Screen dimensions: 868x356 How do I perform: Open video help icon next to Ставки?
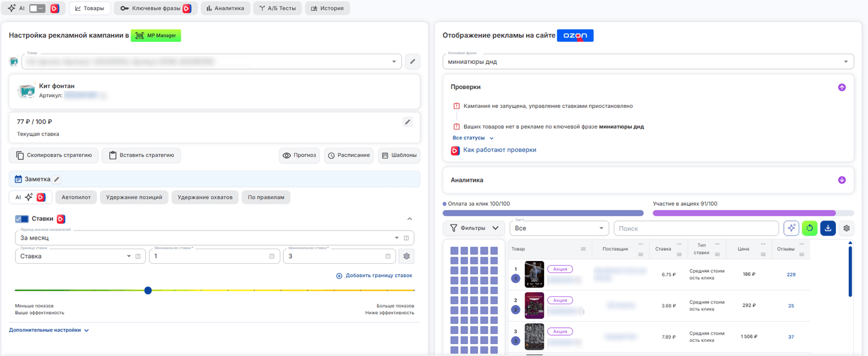(61, 219)
